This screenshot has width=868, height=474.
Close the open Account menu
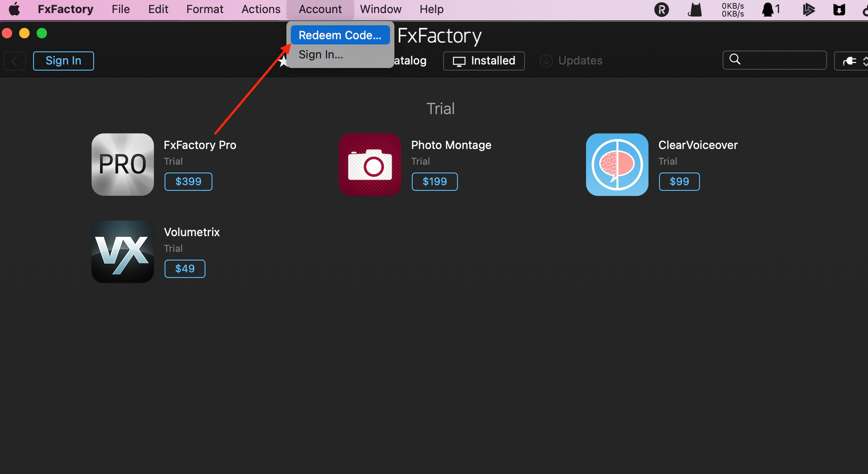(320, 9)
